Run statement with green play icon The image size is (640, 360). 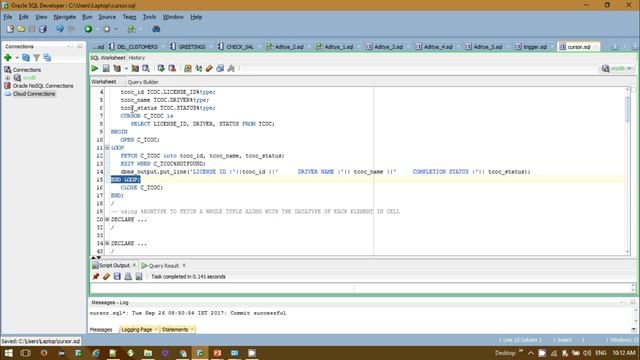pyautogui.click(x=95, y=69)
